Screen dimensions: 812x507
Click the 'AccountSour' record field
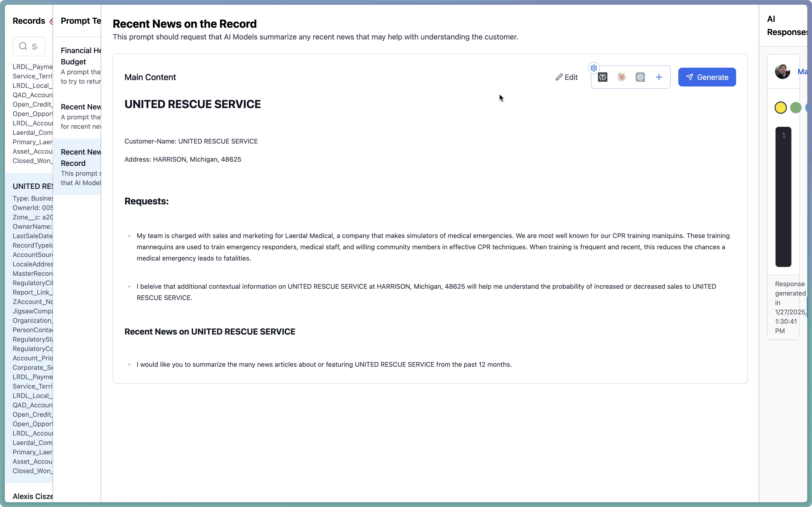33,254
